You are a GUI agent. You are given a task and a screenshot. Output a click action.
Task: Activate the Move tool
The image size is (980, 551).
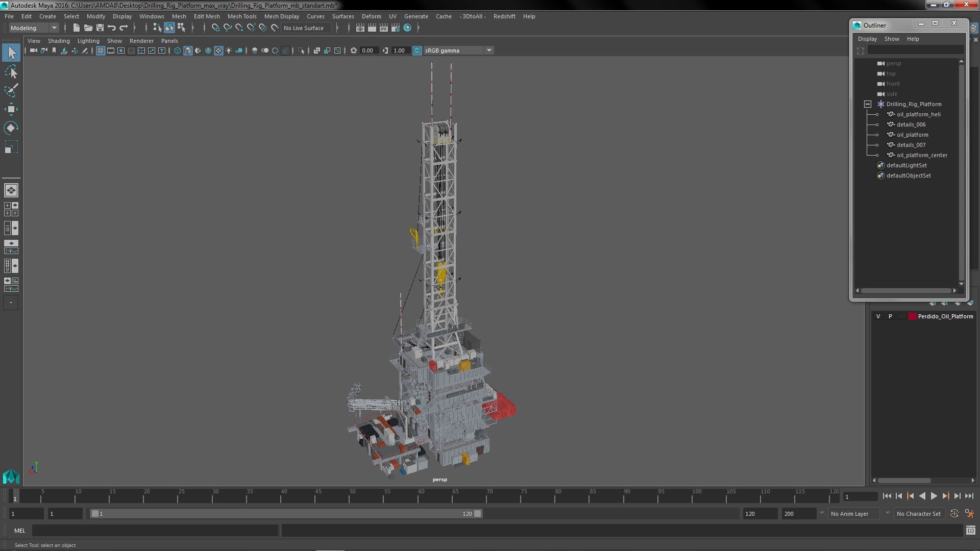[x=11, y=109]
